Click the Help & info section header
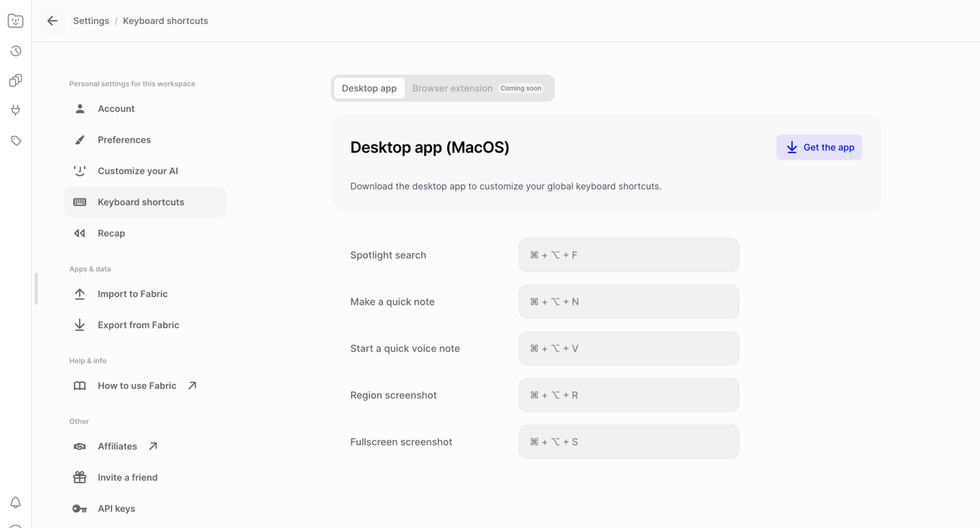Screen dimensions: 980x528 point(87,361)
